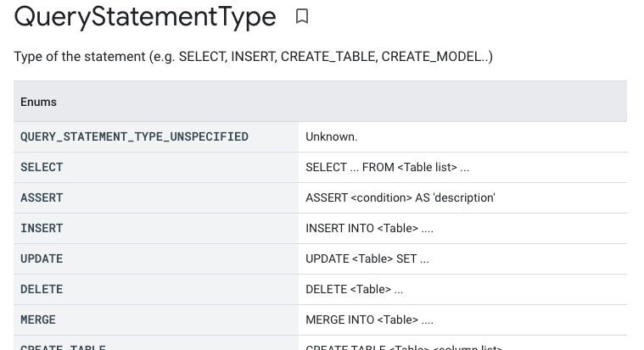Click the Enums table header
The width and height of the screenshot is (644, 350).
[39, 102]
